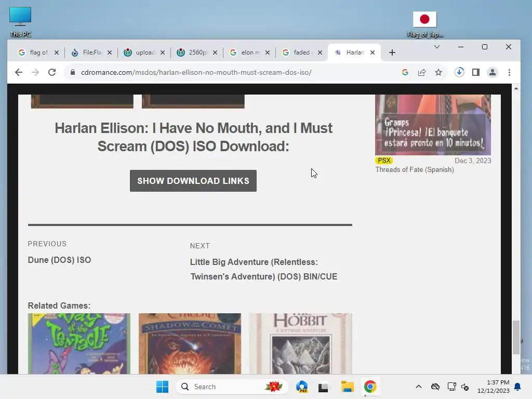Screen dimensions: 532x399
Task: Open Shadow of the Comet cover
Action: [190, 344]
